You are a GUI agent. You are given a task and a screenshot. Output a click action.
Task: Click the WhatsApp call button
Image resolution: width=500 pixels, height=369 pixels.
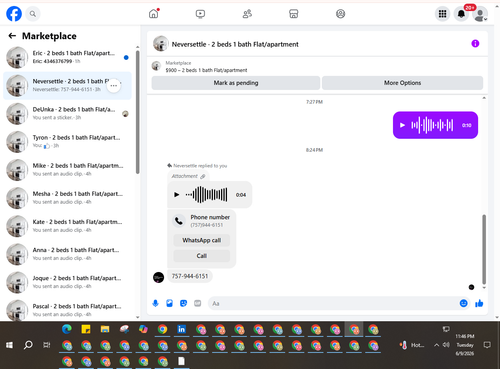coord(202,240)
